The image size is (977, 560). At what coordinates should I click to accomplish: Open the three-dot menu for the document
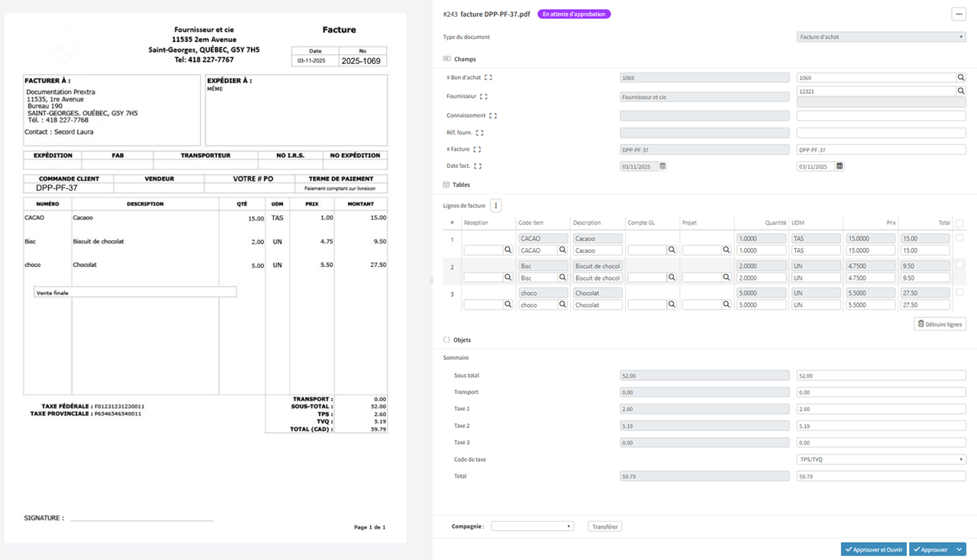959,14
